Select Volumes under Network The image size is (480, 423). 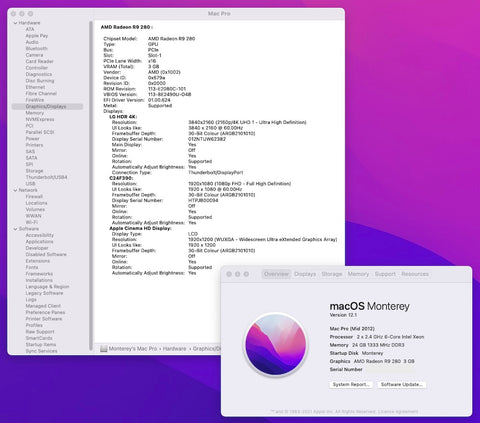[35, 210]
